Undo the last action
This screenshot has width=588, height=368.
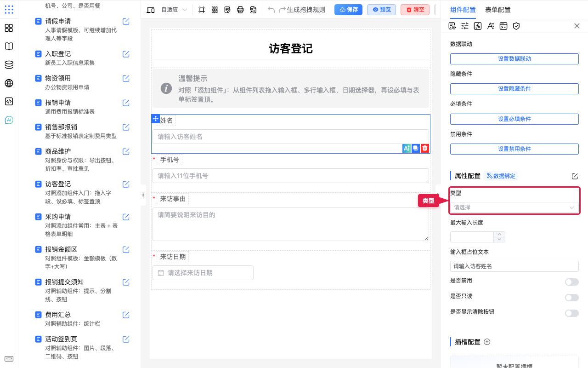point(271,10)
